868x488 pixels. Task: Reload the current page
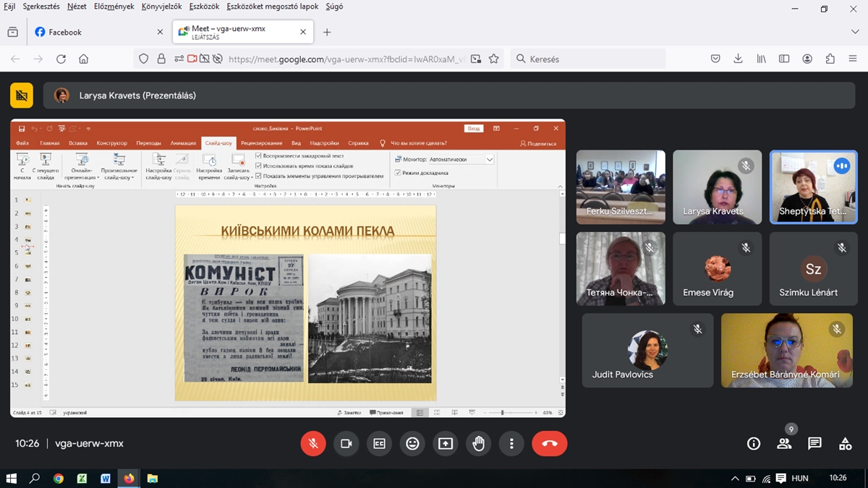(61, 59)
